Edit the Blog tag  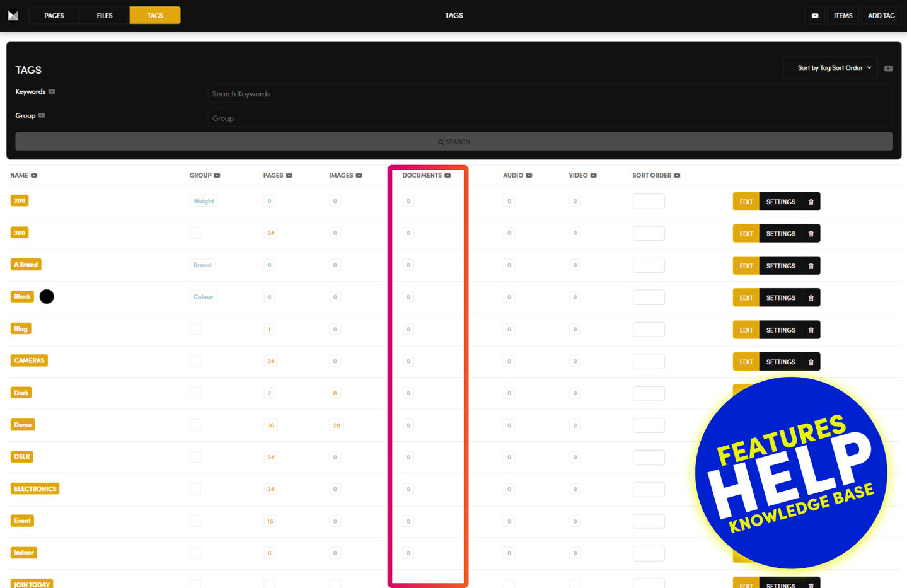[746, 330]
